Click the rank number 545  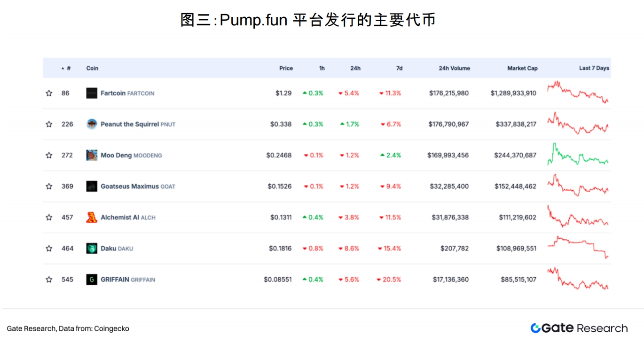(x=67, y=279)
